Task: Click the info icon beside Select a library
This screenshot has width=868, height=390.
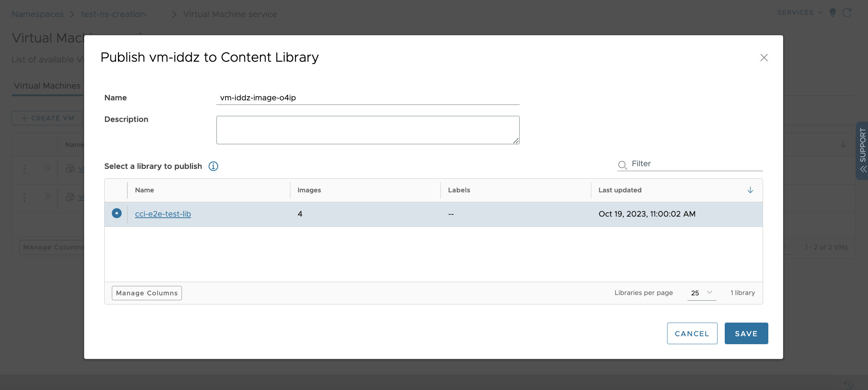Action: (213, 166)
